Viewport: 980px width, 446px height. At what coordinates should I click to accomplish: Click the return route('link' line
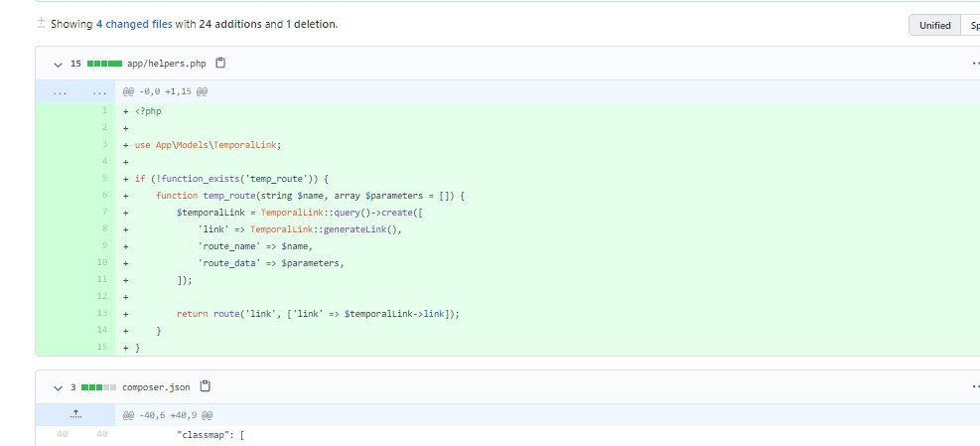click(318, 313)
